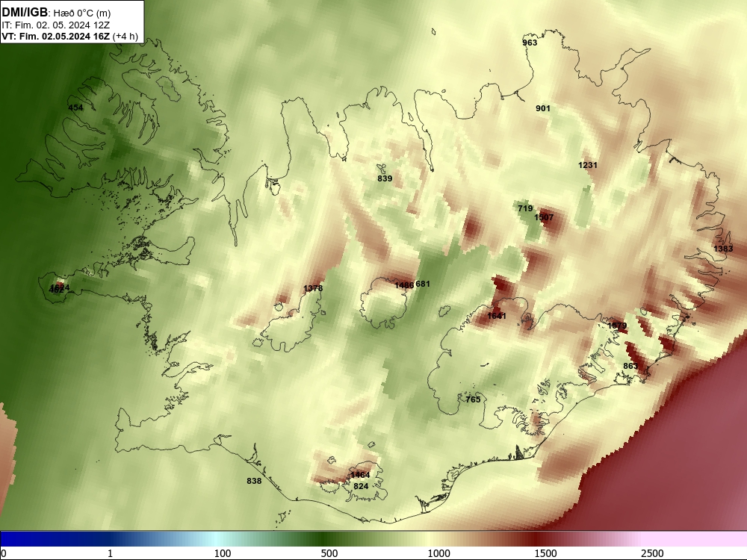Click the 863 height label

coord(630,366)
